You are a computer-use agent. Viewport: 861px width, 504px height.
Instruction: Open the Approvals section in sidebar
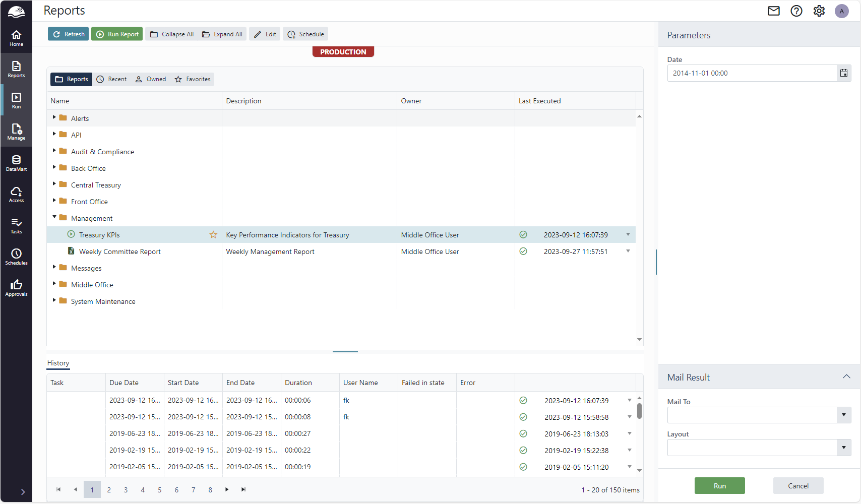point(16,288)
